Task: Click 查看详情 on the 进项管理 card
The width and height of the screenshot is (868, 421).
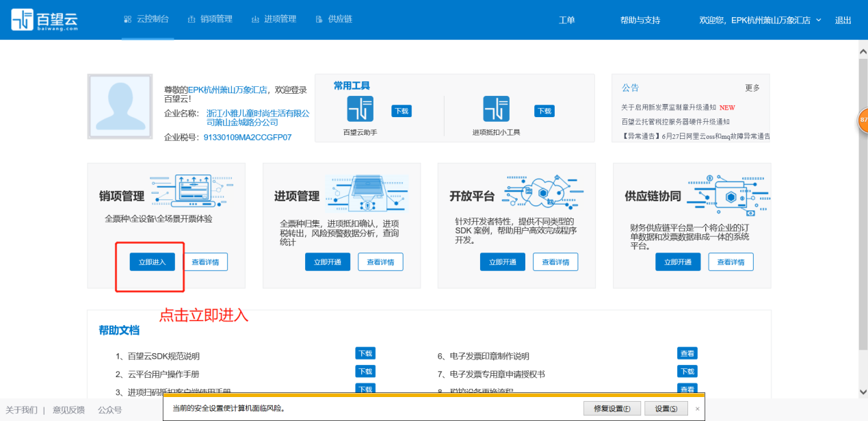Action: [x=380, y=261]
